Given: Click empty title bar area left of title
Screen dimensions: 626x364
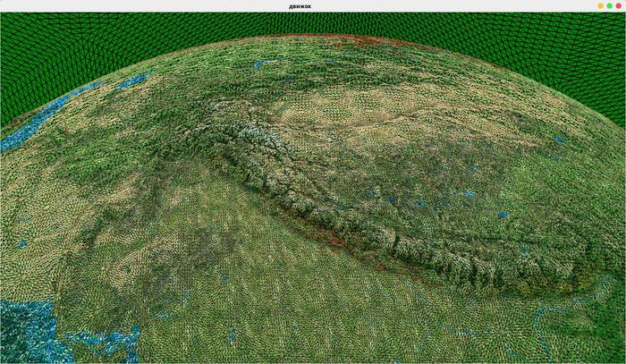Looking at the screenshot, I should tap(134, 5).
